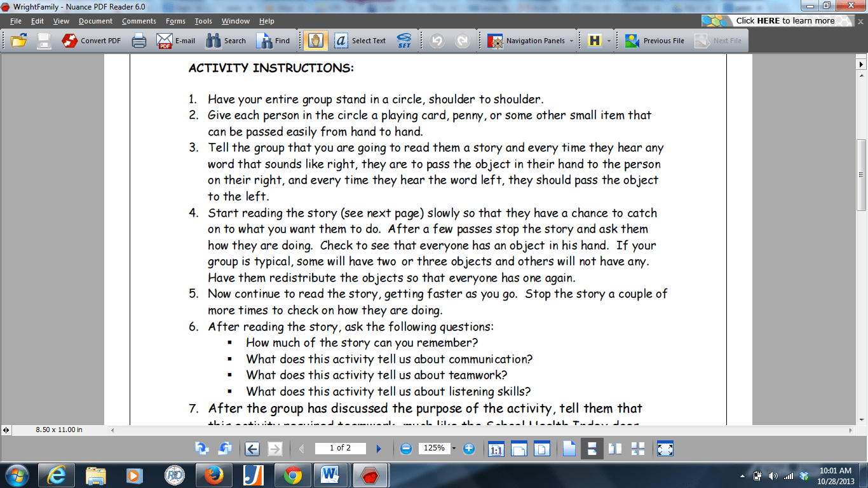
Task: Click the Convert PDF toolbar button
Action: 92,41
